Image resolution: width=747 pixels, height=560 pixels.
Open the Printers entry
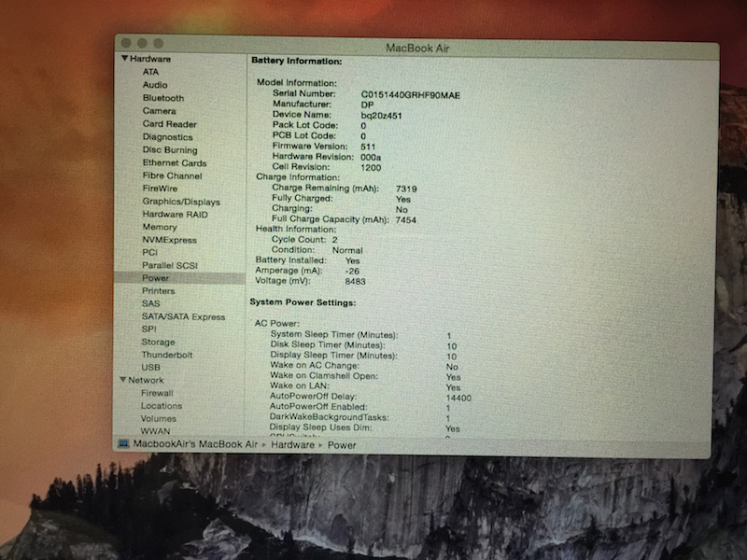[x=158, y=291]
